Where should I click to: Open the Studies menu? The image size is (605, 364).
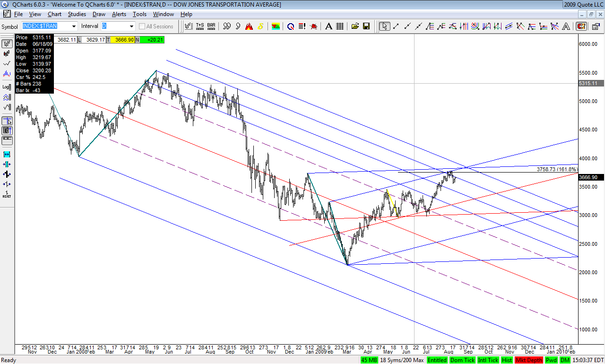[77, 14]
